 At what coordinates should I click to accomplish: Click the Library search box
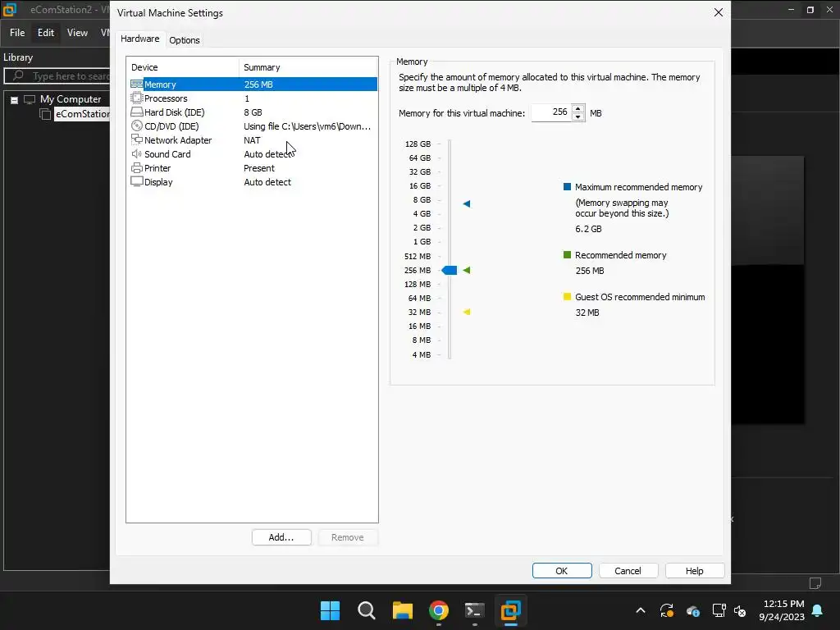point(57,76)
